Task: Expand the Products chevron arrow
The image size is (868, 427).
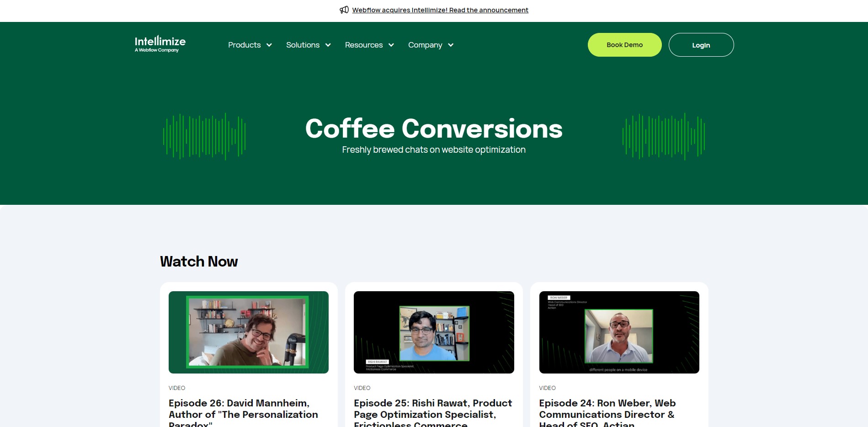Action: (x=269, y=45)
